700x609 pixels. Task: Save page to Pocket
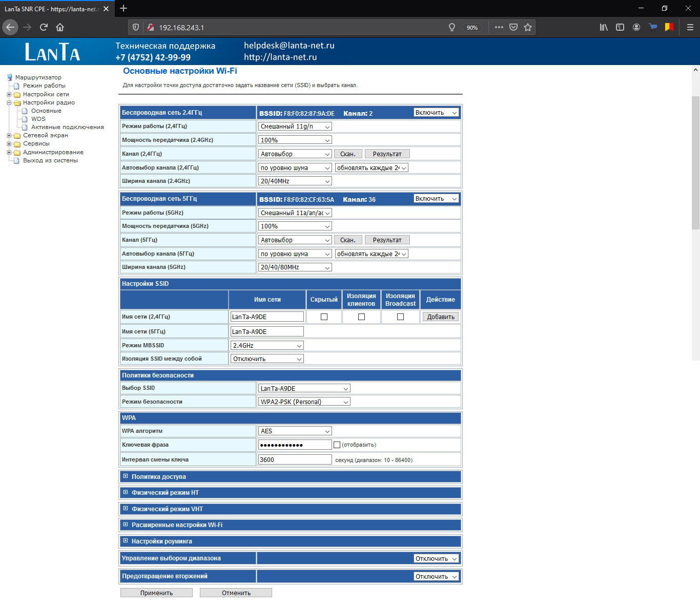click(513, 27)
